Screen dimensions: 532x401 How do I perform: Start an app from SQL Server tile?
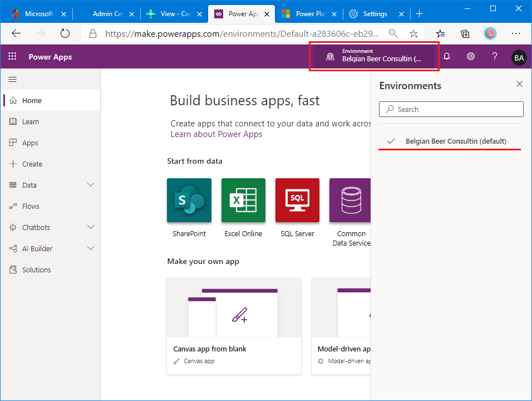[297, 200]
